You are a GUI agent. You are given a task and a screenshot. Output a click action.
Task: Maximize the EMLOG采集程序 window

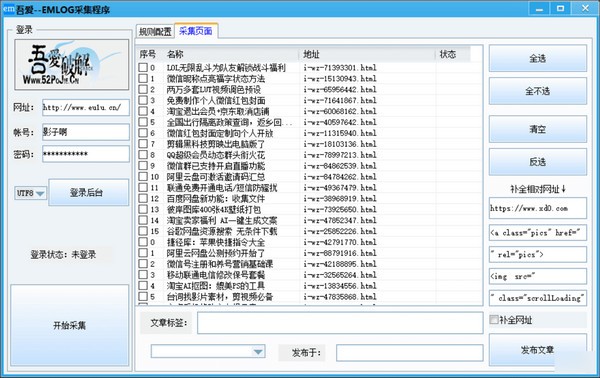pyautogui.click(x=560, y=8)
